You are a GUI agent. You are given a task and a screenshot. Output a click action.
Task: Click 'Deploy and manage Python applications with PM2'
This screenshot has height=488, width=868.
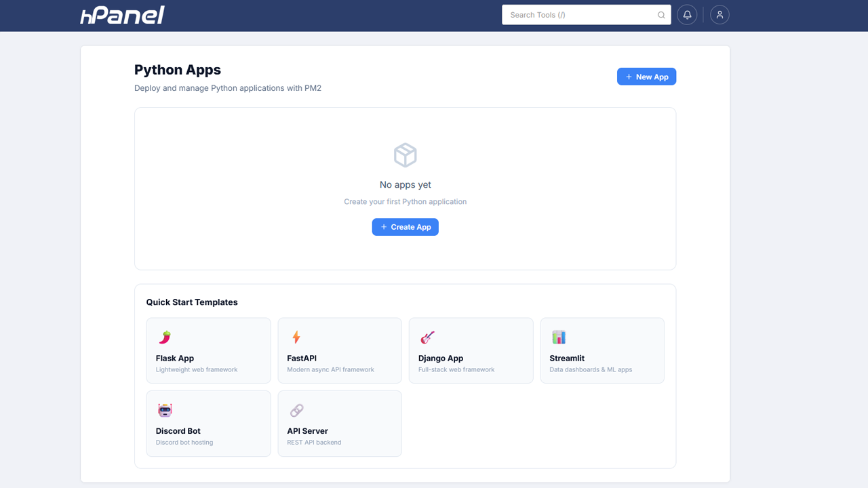pos(228,88)
